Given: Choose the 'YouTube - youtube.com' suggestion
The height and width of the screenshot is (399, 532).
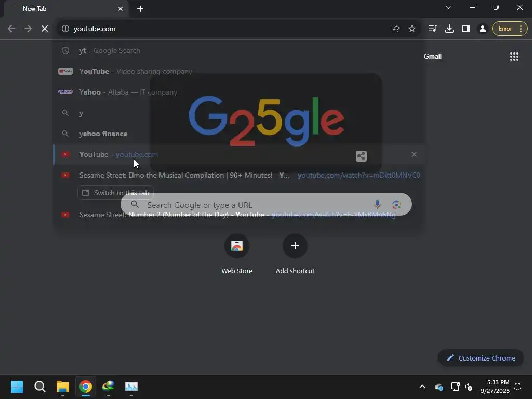Looking at the screenshot, I should point(238,154).
